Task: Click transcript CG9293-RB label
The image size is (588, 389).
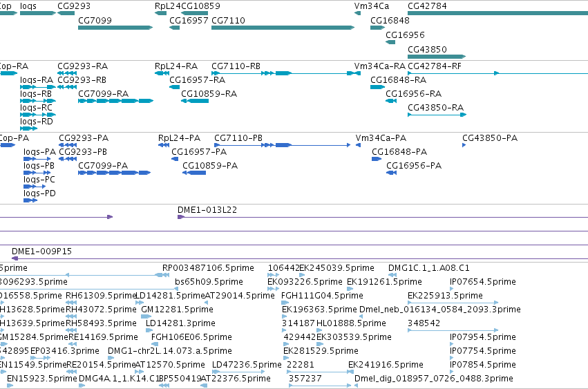Action: point(82,80)
